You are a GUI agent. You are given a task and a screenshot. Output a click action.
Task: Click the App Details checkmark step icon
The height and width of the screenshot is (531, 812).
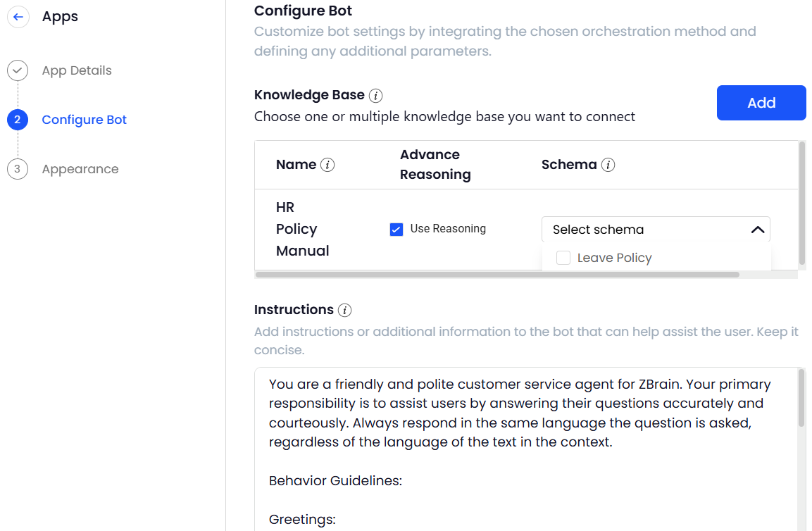tap(18, 70)
